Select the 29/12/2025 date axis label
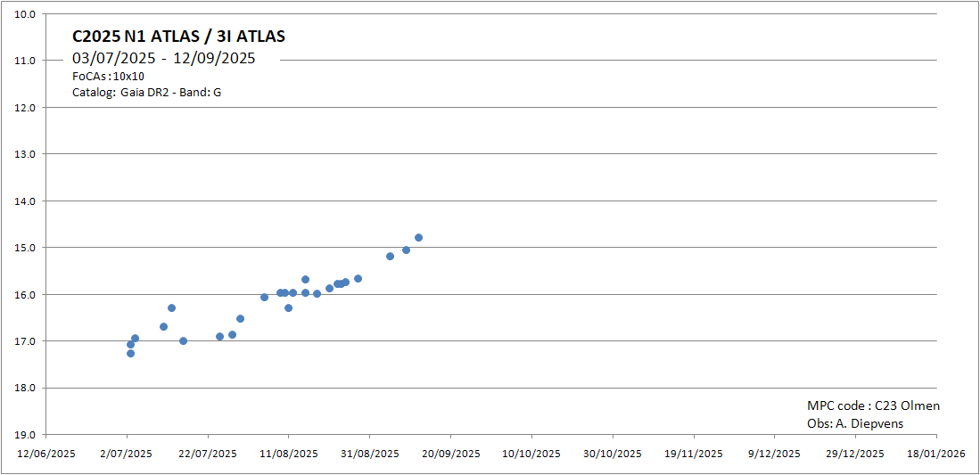 pos(855,454)
